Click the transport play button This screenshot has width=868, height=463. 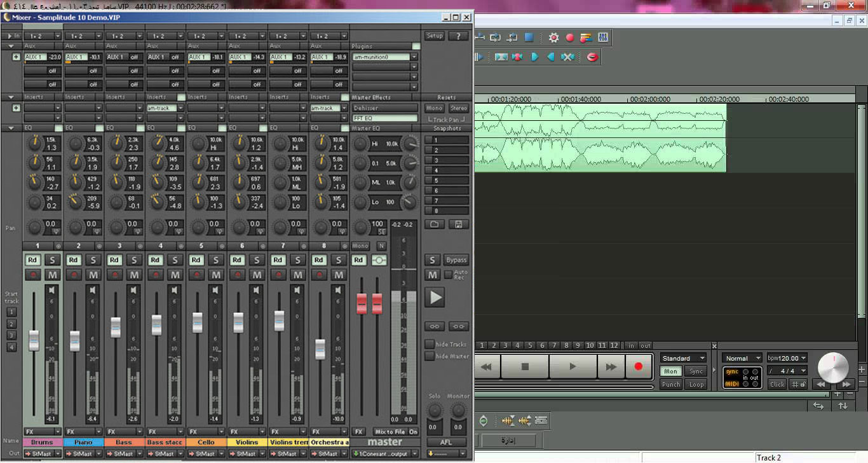[x=573, y=366]
